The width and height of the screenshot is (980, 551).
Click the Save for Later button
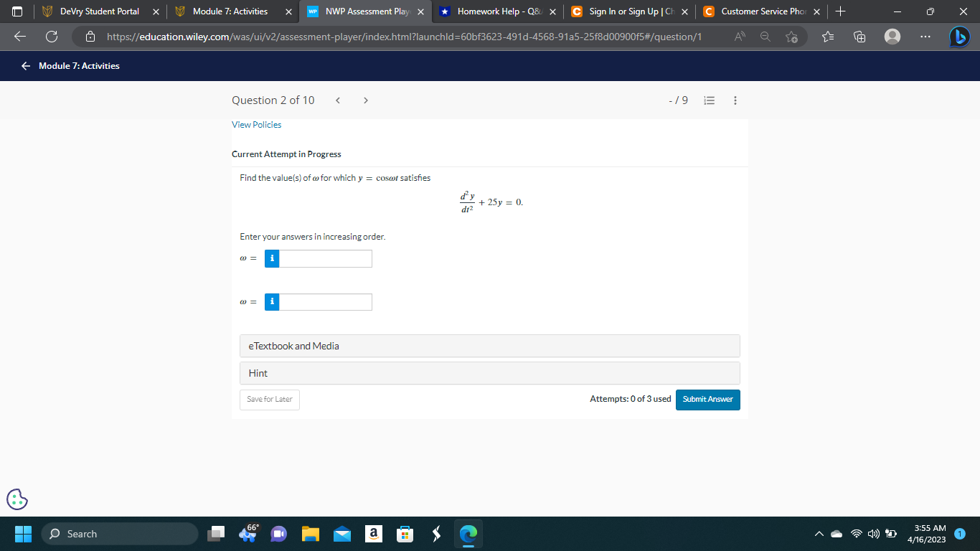click(x=269, y=400)
